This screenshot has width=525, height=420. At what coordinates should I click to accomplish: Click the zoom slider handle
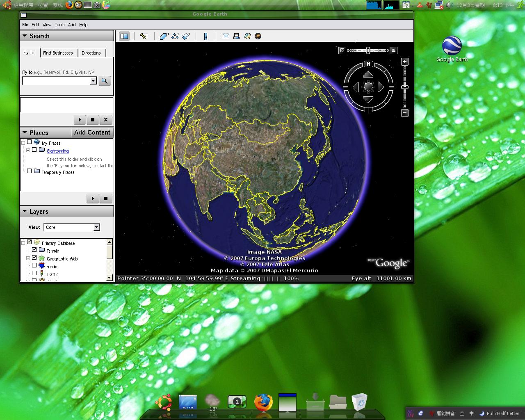[405, 87]
